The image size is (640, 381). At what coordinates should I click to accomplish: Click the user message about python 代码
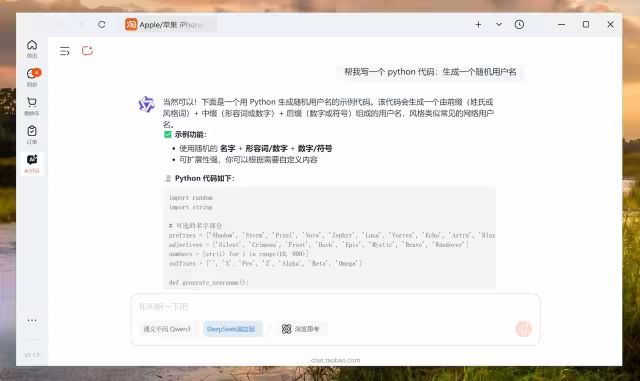(430, 72)
